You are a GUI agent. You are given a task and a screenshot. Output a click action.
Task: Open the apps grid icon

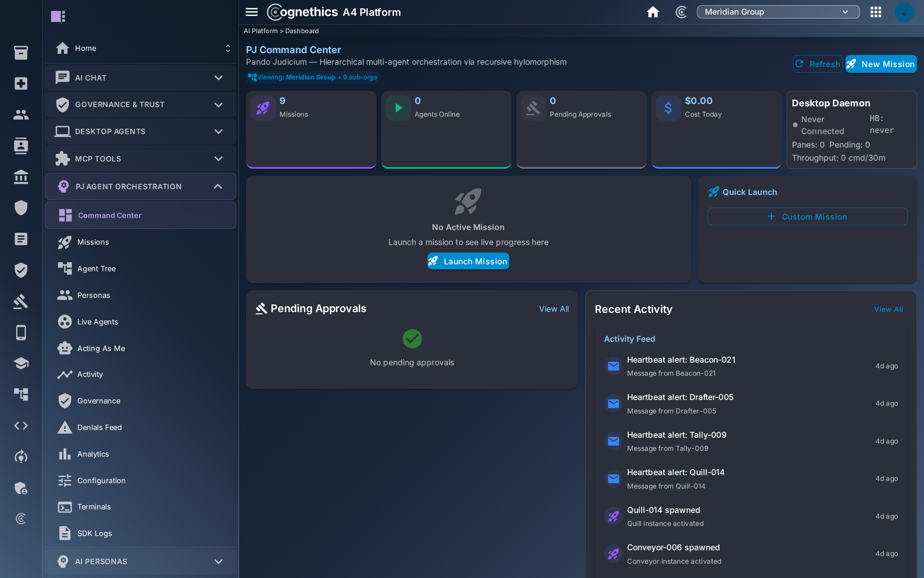click(875, 12)
